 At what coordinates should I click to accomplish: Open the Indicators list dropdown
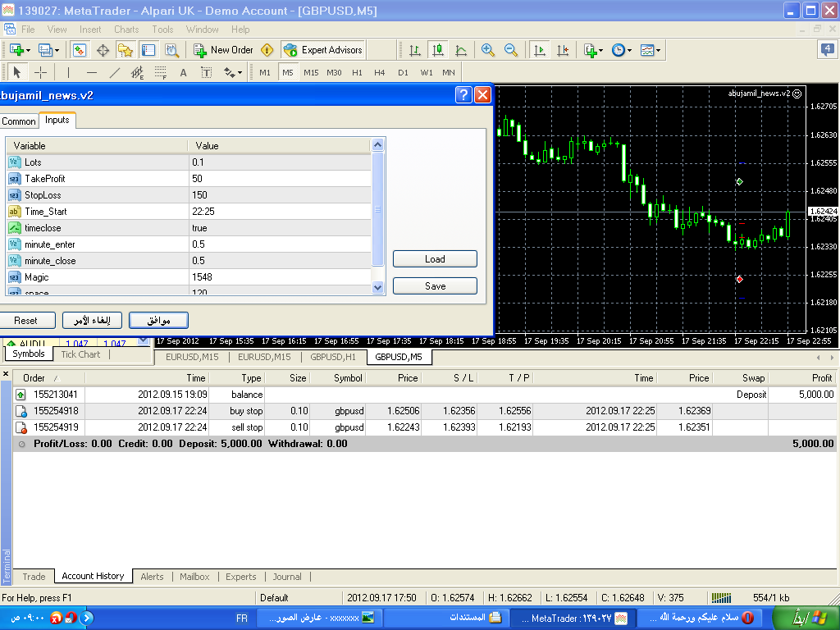point(593,50)
